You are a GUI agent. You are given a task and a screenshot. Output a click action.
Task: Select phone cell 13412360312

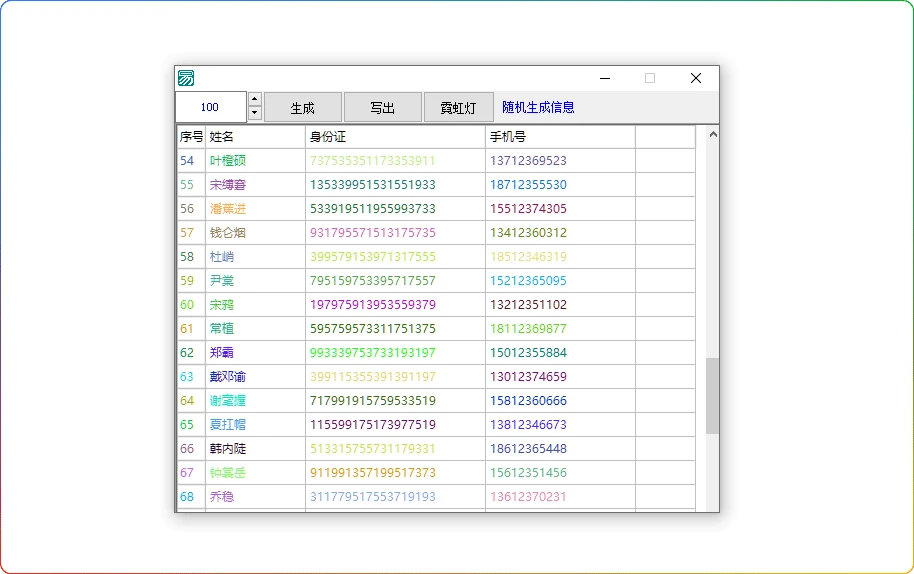coord(560,233)
